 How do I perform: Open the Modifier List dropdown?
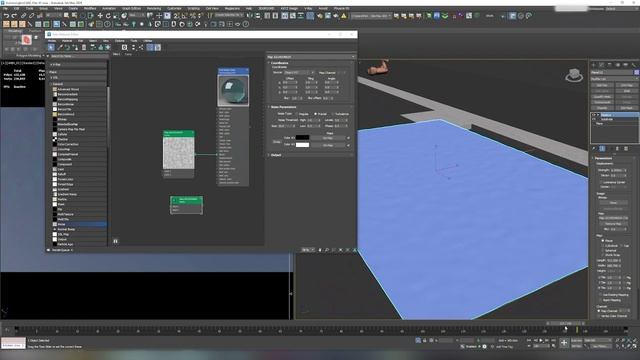(x=615, y=79)
